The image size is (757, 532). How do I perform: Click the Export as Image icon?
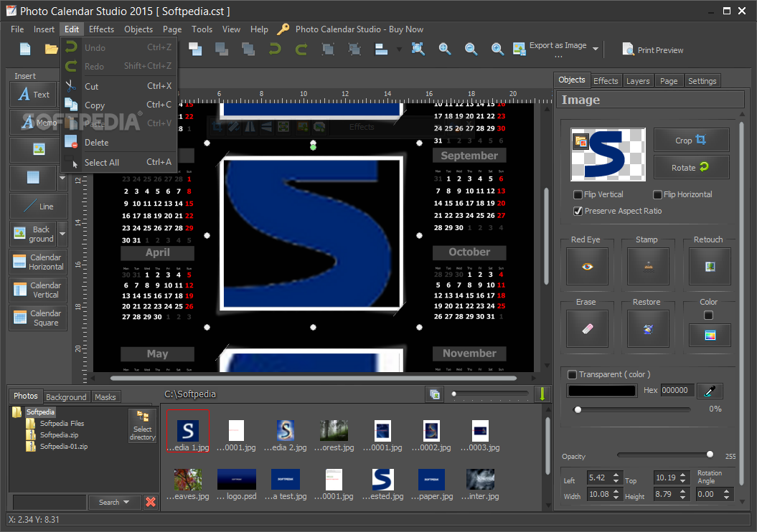point(519,49)
